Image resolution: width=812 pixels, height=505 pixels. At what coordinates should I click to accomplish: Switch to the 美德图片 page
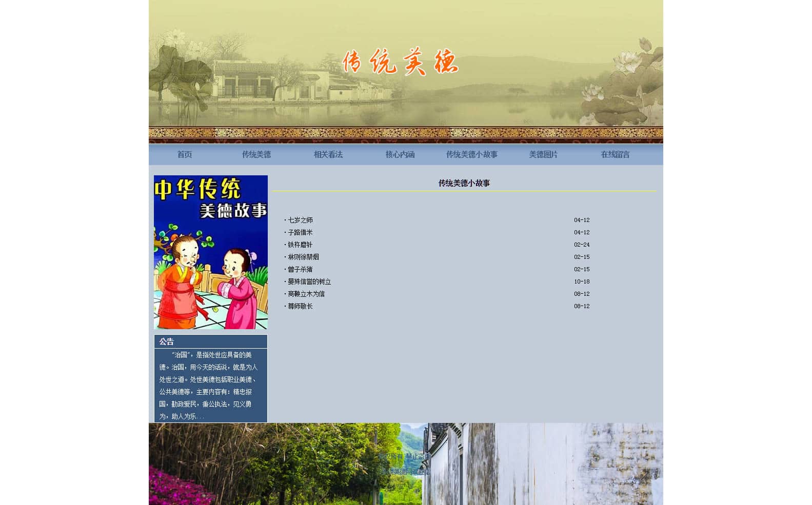543,154
